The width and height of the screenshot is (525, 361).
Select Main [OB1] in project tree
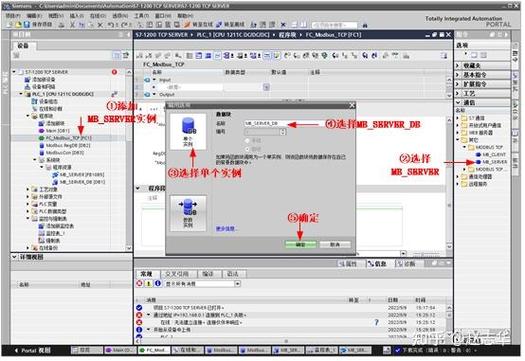coord(54,131)
